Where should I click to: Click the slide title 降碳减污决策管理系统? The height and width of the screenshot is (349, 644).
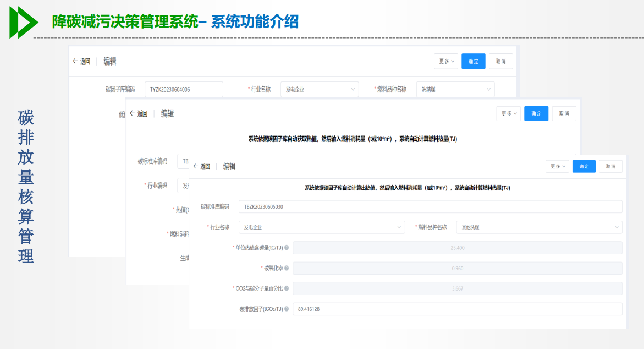[125, 21]
